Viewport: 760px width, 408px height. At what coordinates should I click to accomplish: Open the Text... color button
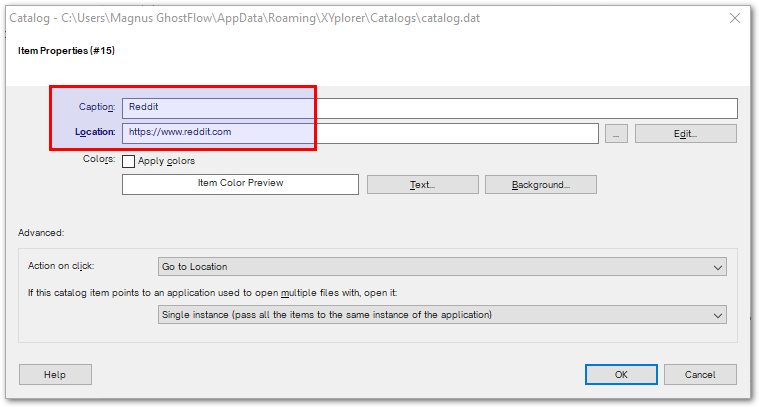(423, 185)
